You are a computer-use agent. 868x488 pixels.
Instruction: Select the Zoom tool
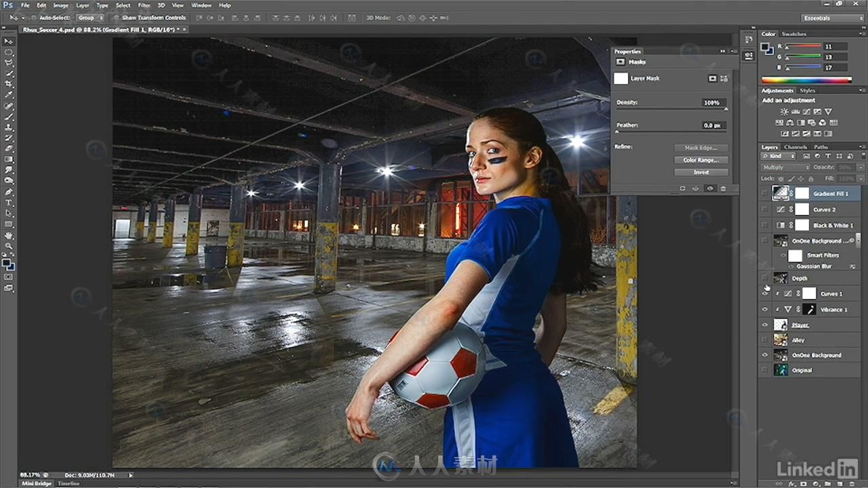click(x=9, y=246)
